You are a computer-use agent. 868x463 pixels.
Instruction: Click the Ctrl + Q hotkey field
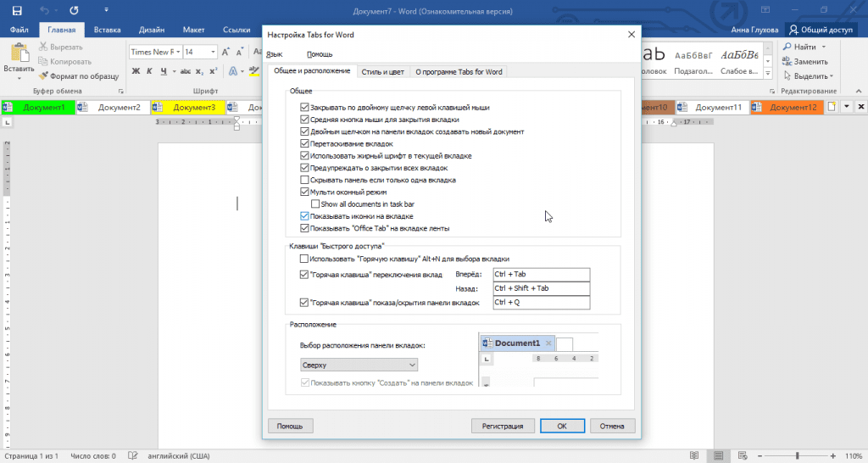(541, 303)
